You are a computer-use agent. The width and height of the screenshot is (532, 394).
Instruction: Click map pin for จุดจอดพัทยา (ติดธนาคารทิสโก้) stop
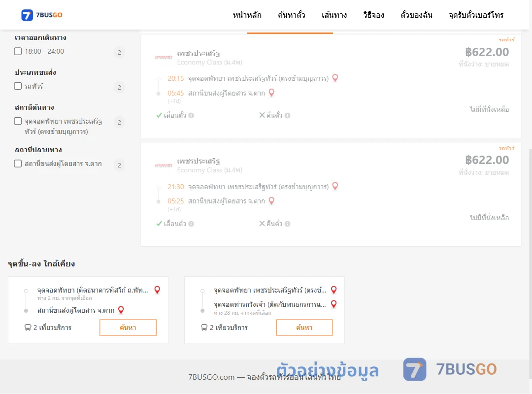[x=157, y=290]
